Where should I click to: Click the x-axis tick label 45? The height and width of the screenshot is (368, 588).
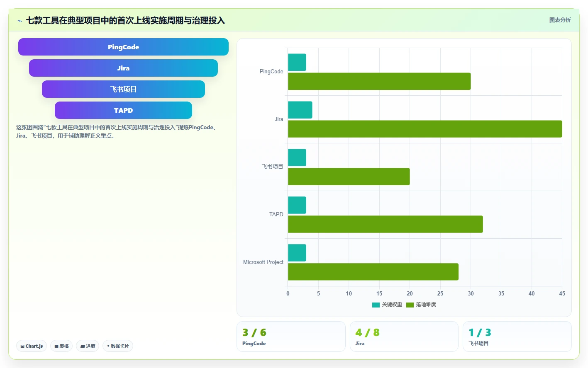click(x=562, y=293)
